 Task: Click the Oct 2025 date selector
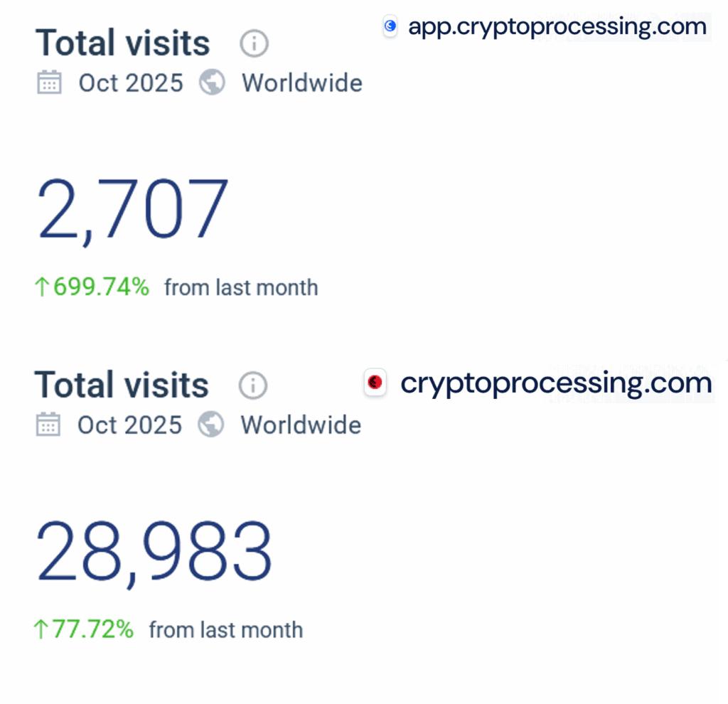[130, 82]
